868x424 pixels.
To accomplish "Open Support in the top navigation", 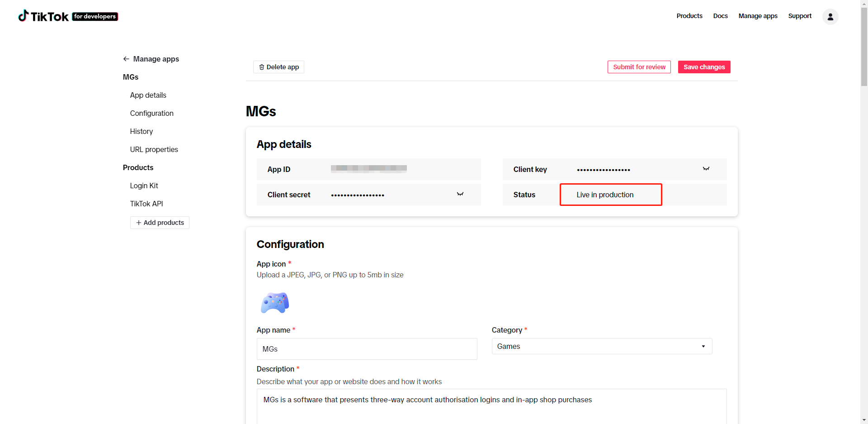I will 800,16.
